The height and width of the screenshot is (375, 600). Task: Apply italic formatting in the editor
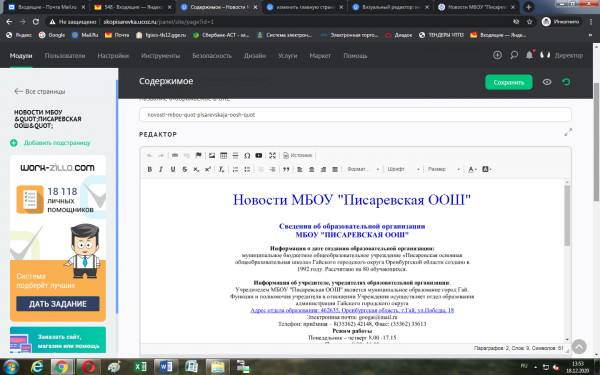point(161,169)
